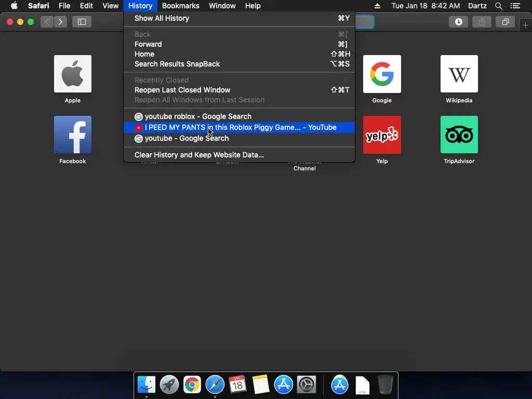
Task: Open System Preferences gear in Dock
Action: pyautogui.click(x=307, y=384)
